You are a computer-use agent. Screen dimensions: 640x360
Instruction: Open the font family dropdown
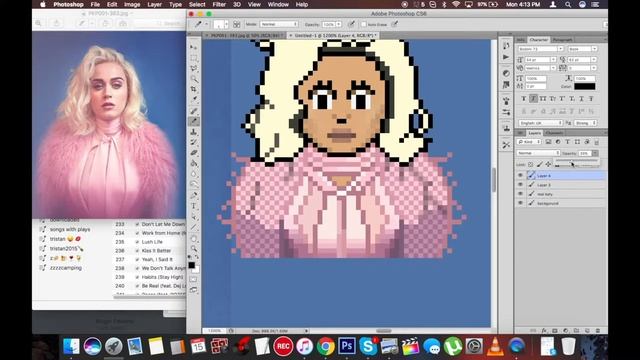pos(540,49)
